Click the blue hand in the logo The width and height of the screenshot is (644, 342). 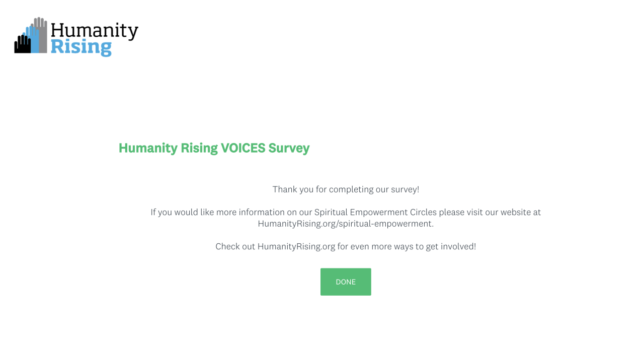coord(32,40)
